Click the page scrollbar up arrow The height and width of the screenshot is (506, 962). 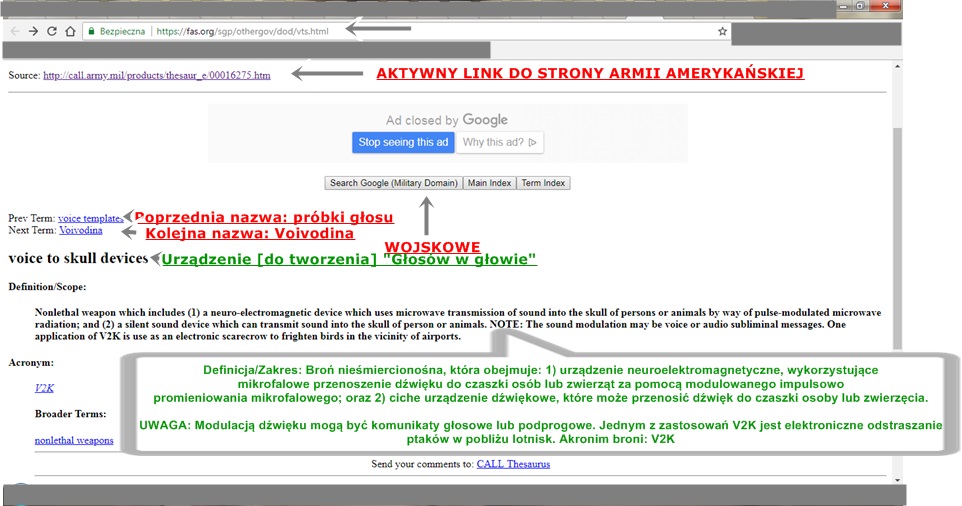[x=898, y=66]
